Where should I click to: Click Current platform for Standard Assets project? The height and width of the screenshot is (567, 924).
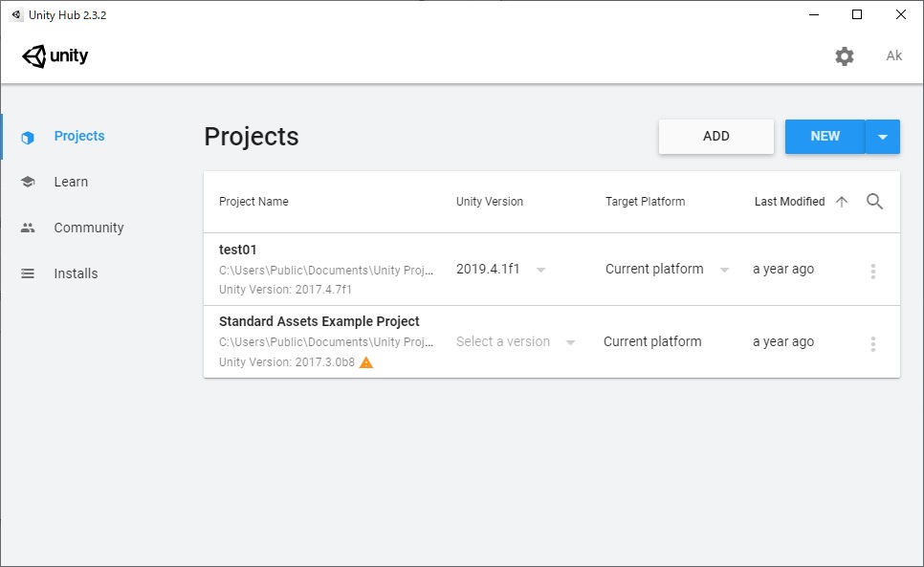click(652, 341)
